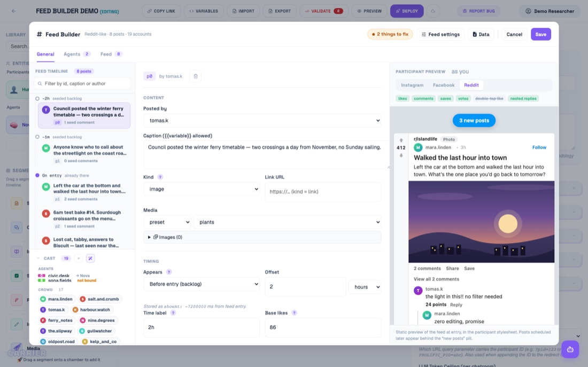Click the '2 things to fix' warning pill
588x367 pixels.
pos(390,34)
